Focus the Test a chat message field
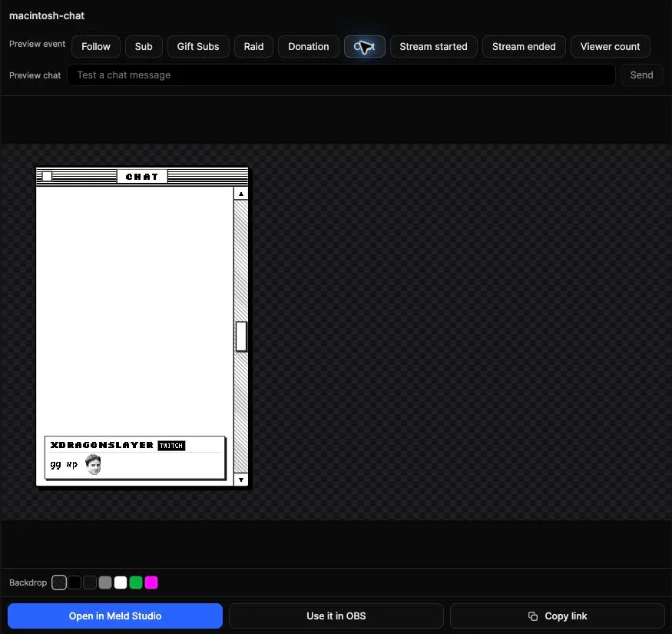The image size is (672, 634). [x=341, y=75]
